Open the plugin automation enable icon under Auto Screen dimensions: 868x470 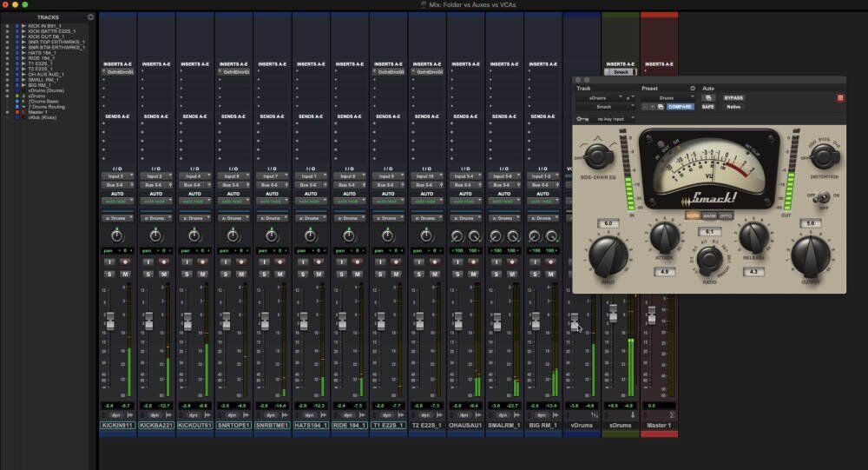(x=708, y=98)
